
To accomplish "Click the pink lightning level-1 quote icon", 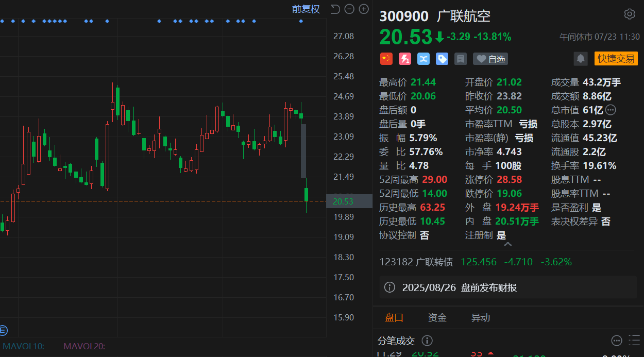I will point(405,59).
